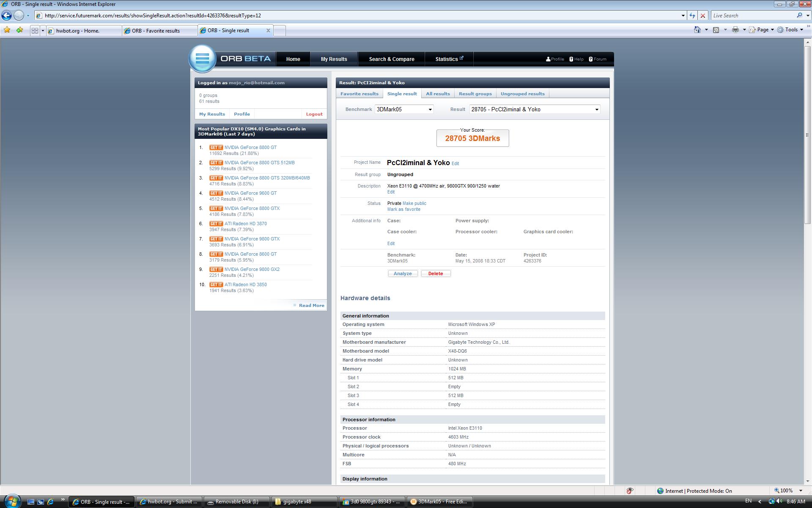
Task: Expand the search provider dropdown arrow
Action: click(807, 16)
